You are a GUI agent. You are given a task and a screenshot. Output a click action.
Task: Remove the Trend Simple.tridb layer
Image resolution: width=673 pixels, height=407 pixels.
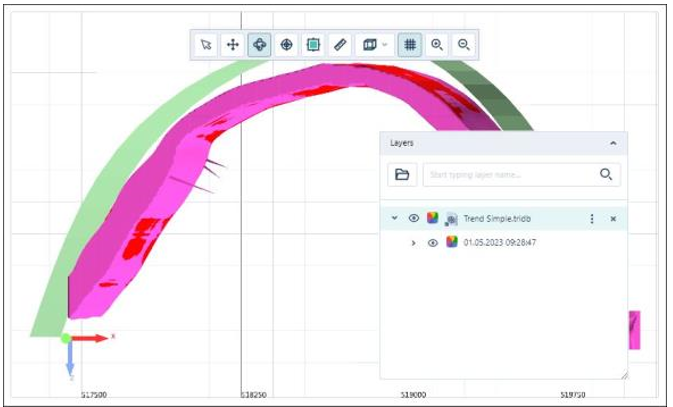tap(613, 218)
